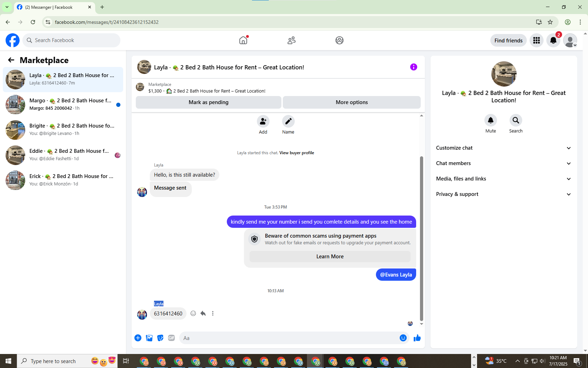Viewport: 588px width, 368px height.
Task: Open the Groups icon in top navigation
Action: [x=339, y=40]
